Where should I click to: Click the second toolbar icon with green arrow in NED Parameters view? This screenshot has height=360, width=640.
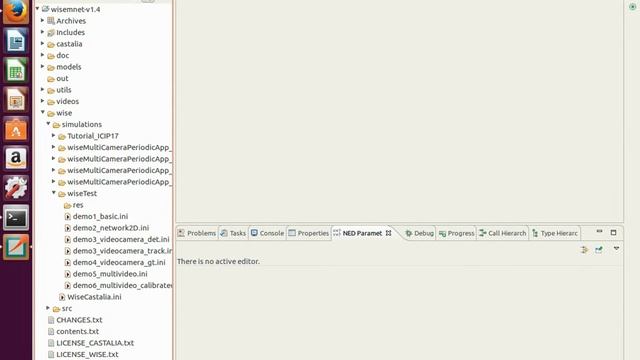coord(599,249)
